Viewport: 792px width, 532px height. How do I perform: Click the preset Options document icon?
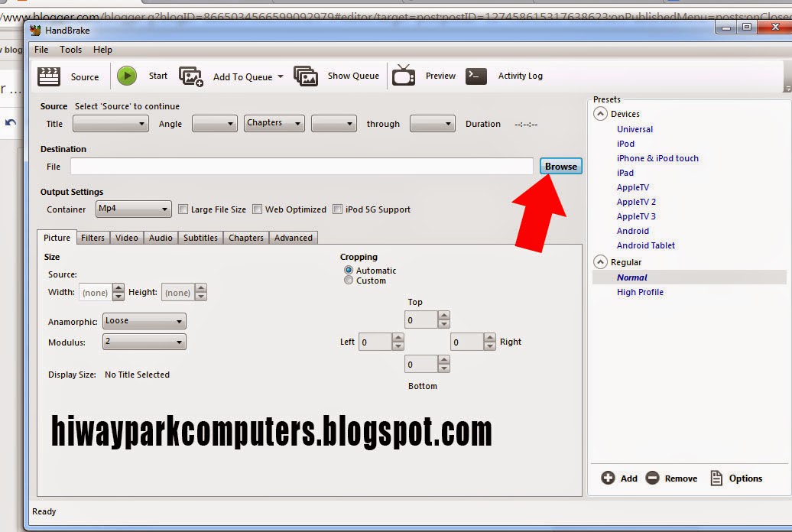click(716, 478)
